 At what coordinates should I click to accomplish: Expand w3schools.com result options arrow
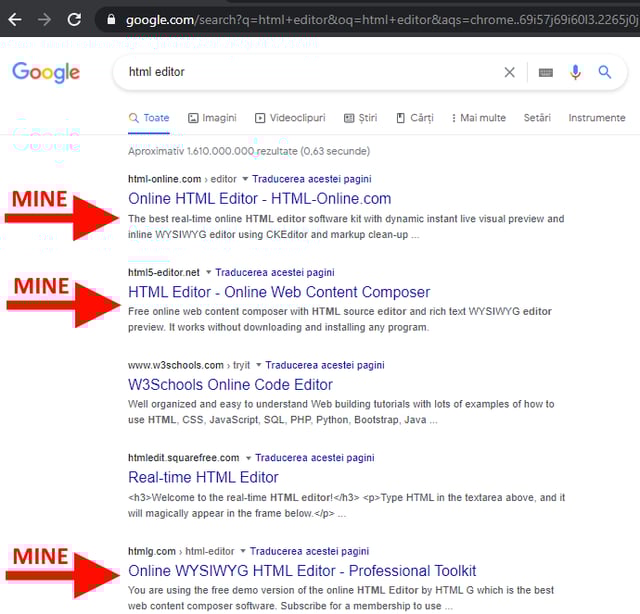[x=258, y=365]
